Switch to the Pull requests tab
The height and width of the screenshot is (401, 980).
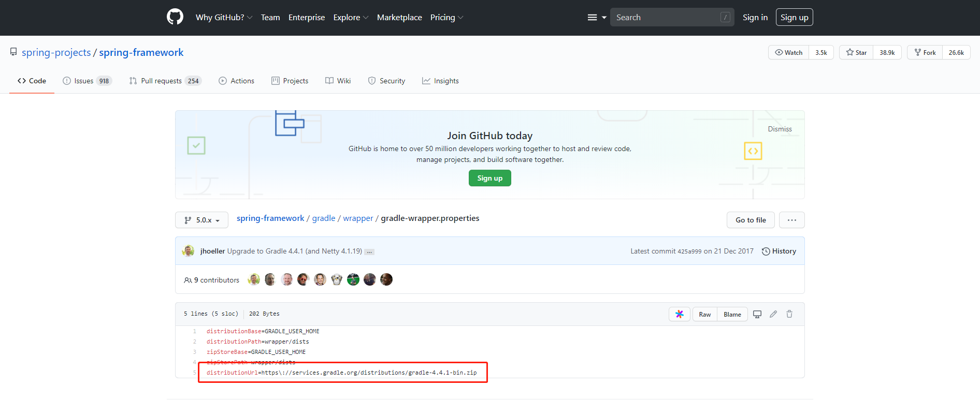(165, 81)
